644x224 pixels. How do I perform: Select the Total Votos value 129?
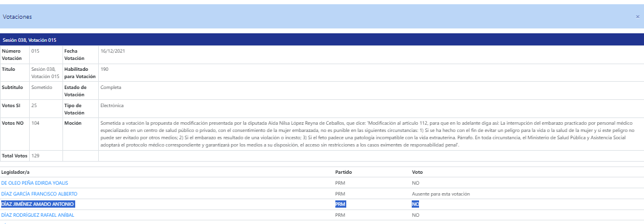pyautogui.click(x=35, y=156)
